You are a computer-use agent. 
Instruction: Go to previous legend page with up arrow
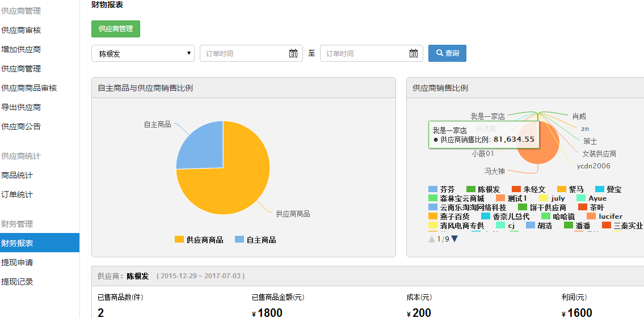(432, 239)
